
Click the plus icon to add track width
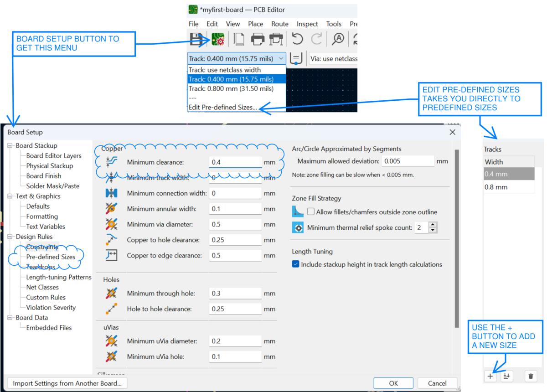[490, 377]
